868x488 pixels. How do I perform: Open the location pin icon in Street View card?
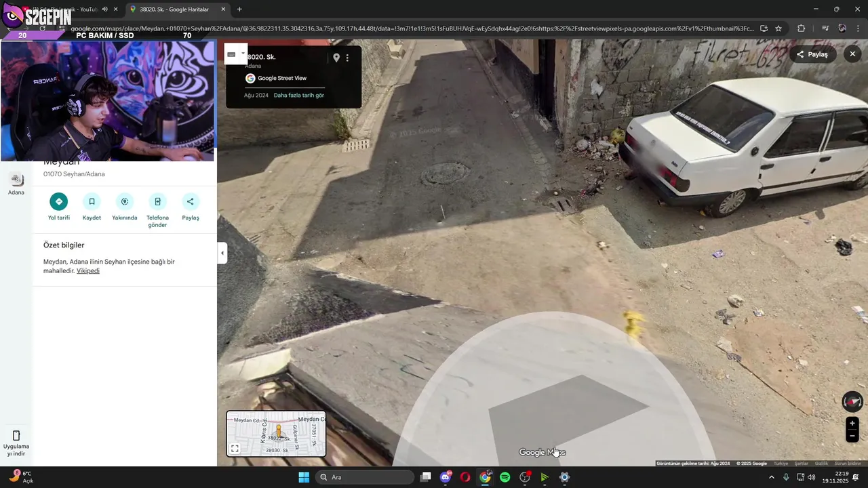pos(336,58)
